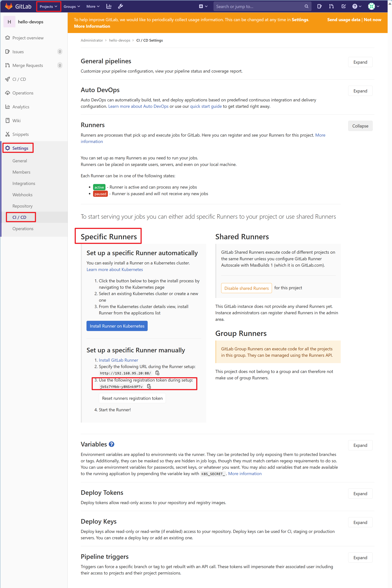Open your profile avatar dropdown
The height and width of the screenshot is (588, 392).
(373, 6)
